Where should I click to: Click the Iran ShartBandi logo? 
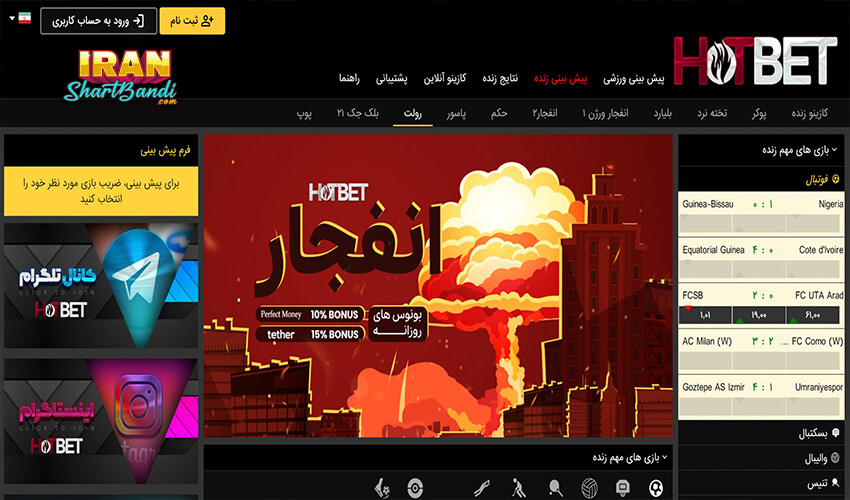coord(121,77)
